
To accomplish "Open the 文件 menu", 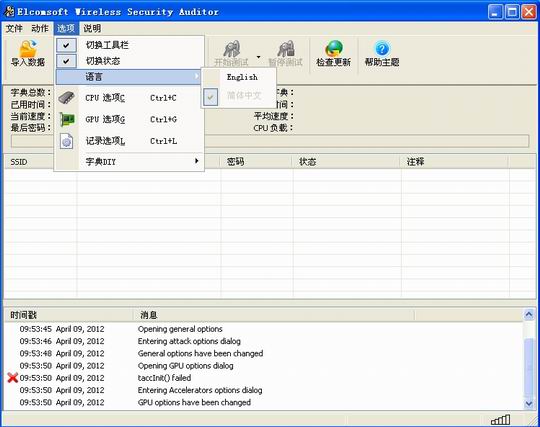I will point(14,28).
